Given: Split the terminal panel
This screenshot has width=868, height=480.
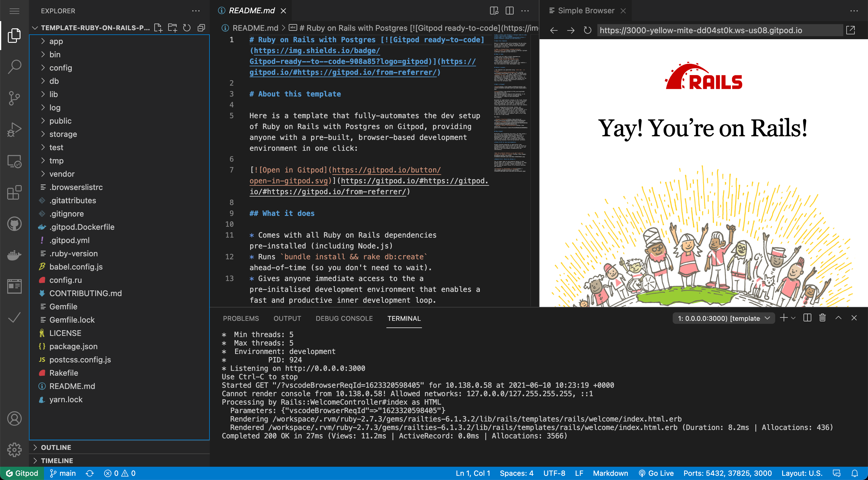Looking at the screenshot, I should coord(807,318).
